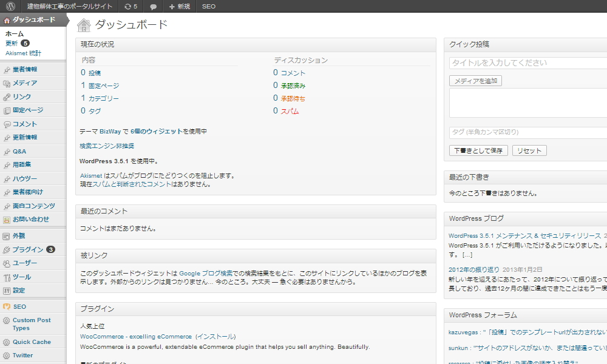Click the pin icon next to Q&A
This screenshot has height=364, width=607.
point(7,152)
